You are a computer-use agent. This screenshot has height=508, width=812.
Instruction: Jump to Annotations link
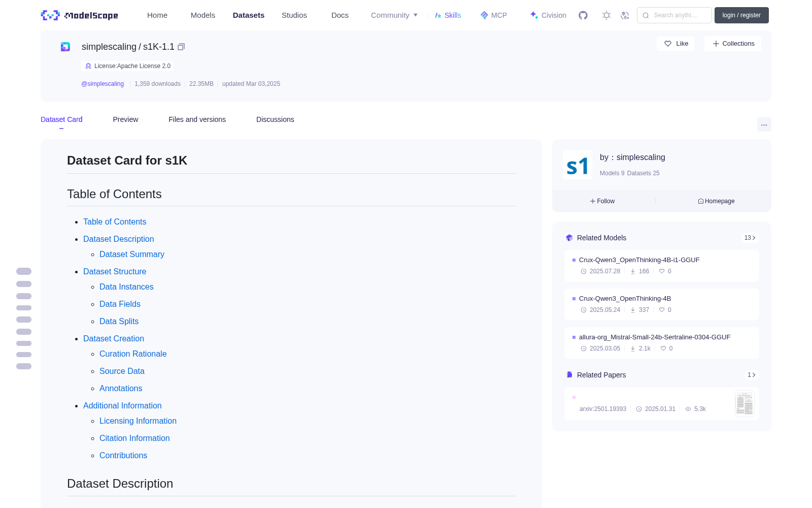121,388
